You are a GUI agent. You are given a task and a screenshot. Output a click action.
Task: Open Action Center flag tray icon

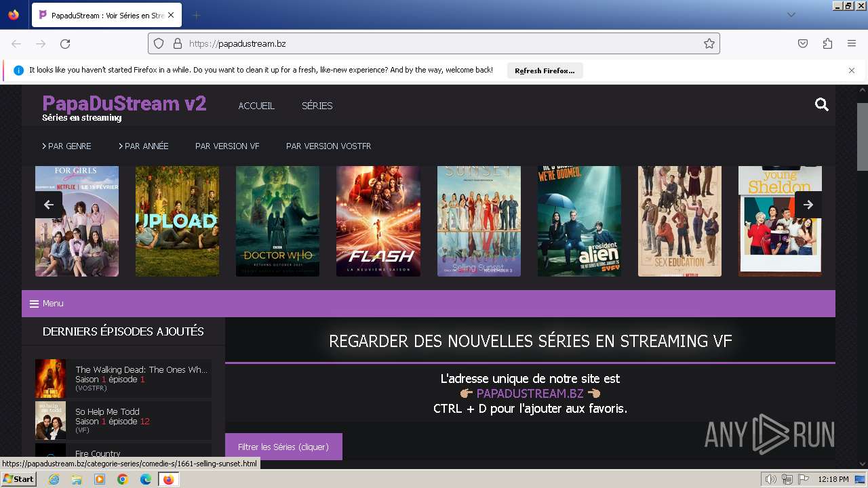coord(804,479)
